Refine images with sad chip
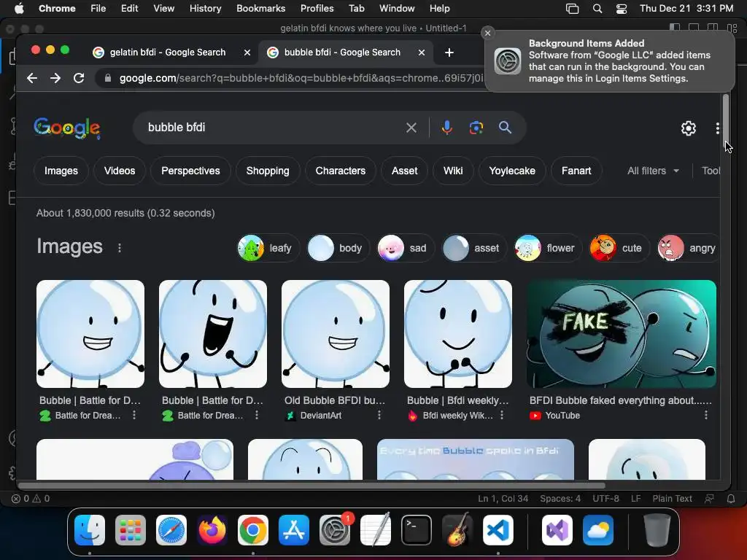Viewport: 747px width, 560px height. 406,248
